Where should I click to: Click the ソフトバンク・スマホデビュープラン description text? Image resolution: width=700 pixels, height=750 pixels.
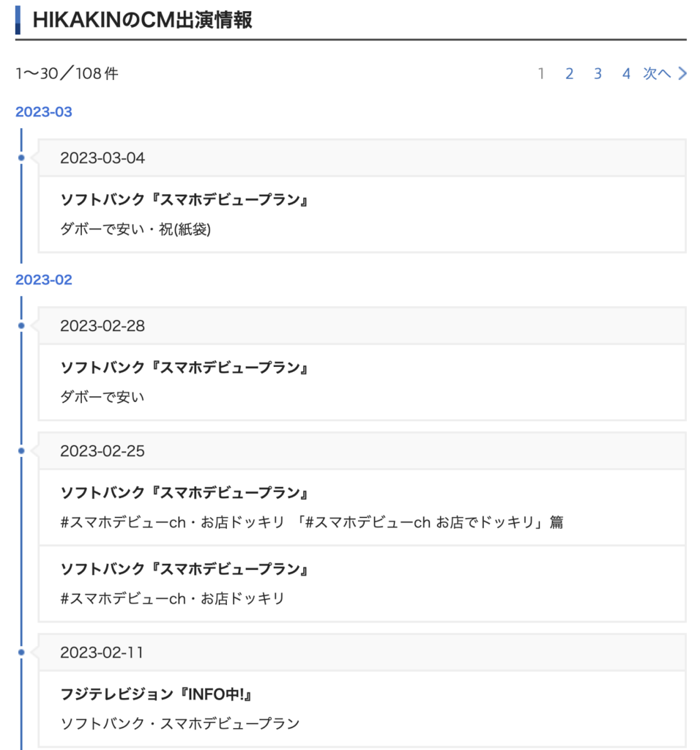point(180,724)
